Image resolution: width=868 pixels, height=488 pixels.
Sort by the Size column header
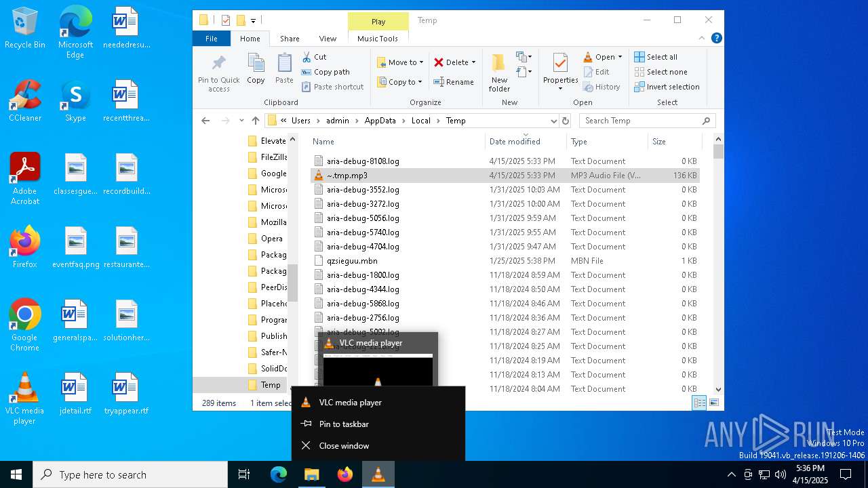674,142
